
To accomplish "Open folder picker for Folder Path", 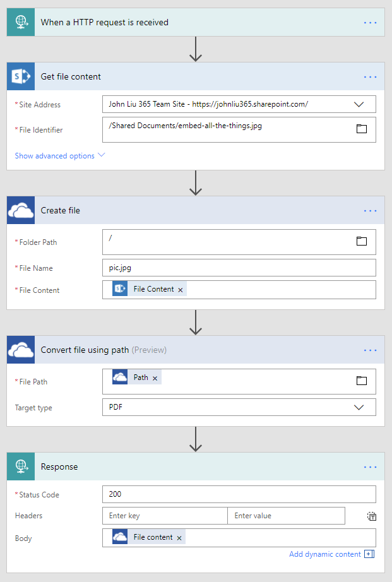I will 362,241.
